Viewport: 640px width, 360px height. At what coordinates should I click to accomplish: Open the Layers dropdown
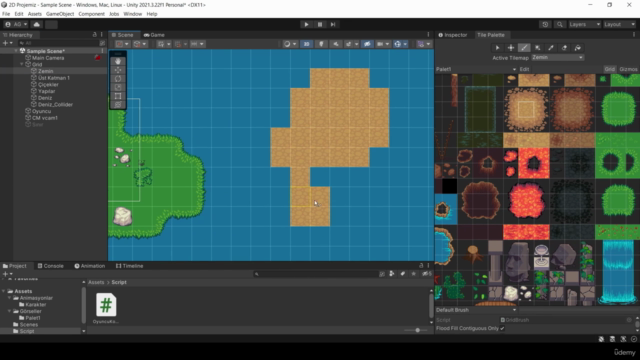pyautogui.click(x=584, y=24)
